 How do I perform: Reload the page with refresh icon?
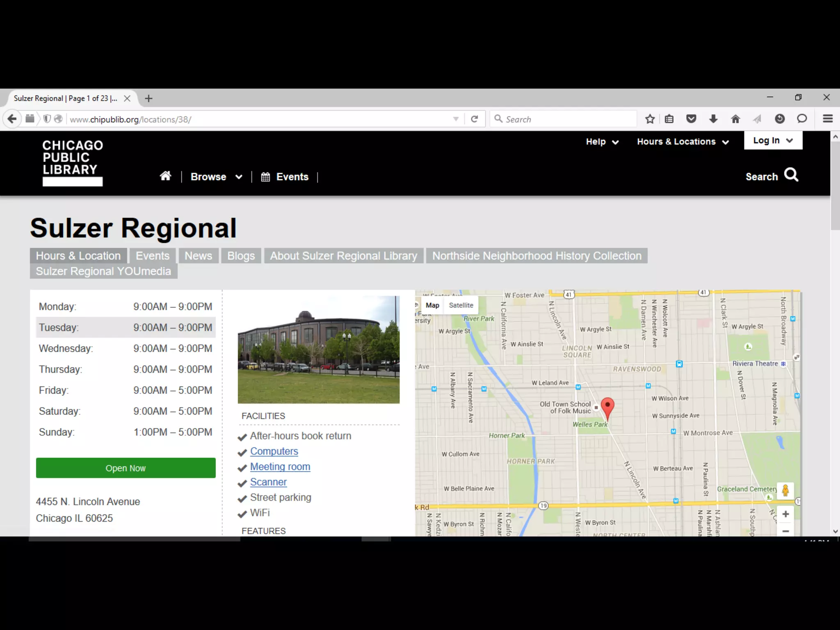pos(475,119)
